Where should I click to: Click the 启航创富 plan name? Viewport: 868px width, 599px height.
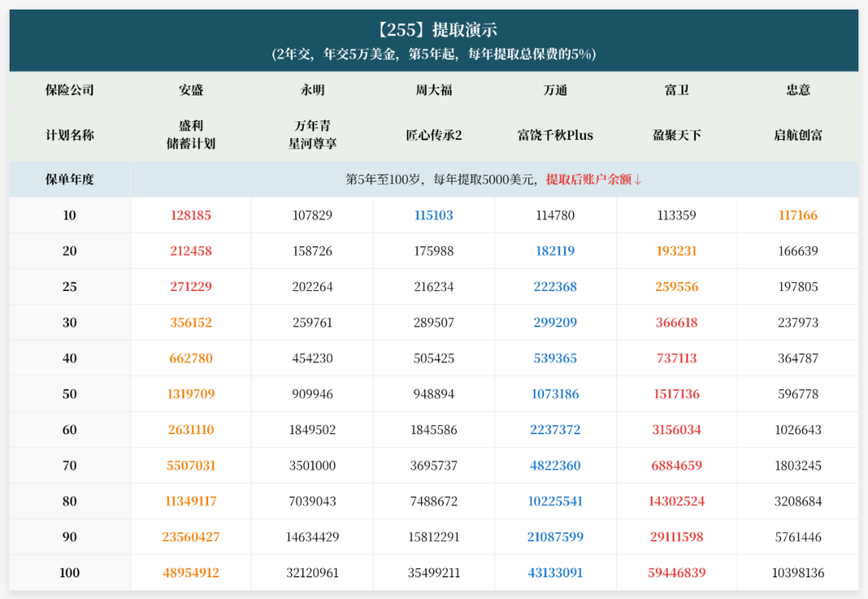click(798, 135)
